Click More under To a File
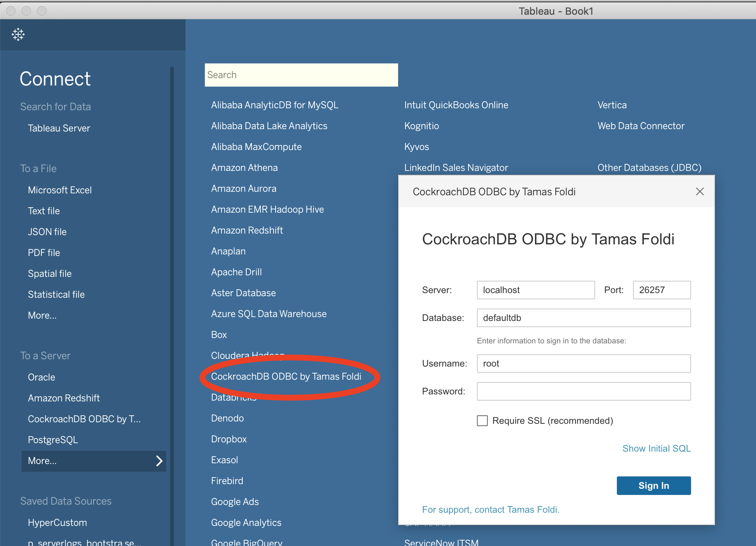Screen dimensions: 756x546 pyautogui.click(x=42, y=316)
